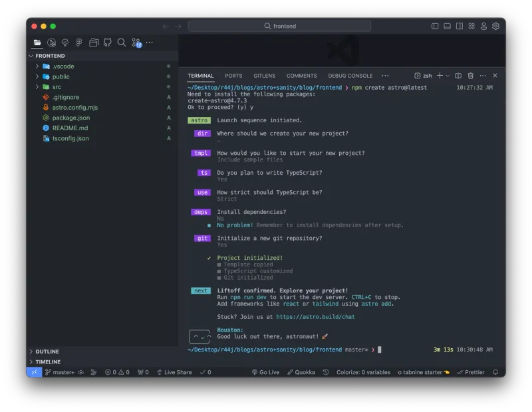532x412 pixels.
Task: Expand the src folder
Action: pyautogui.click(x=102, y=87)
